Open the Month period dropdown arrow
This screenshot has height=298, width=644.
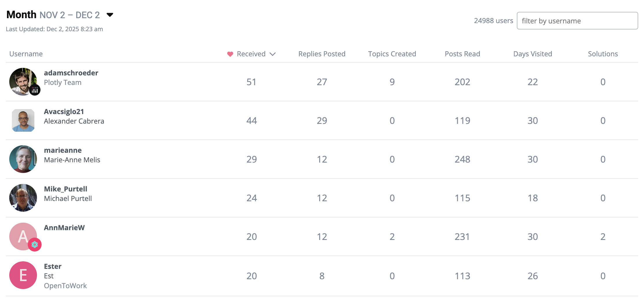pos(110,15)
